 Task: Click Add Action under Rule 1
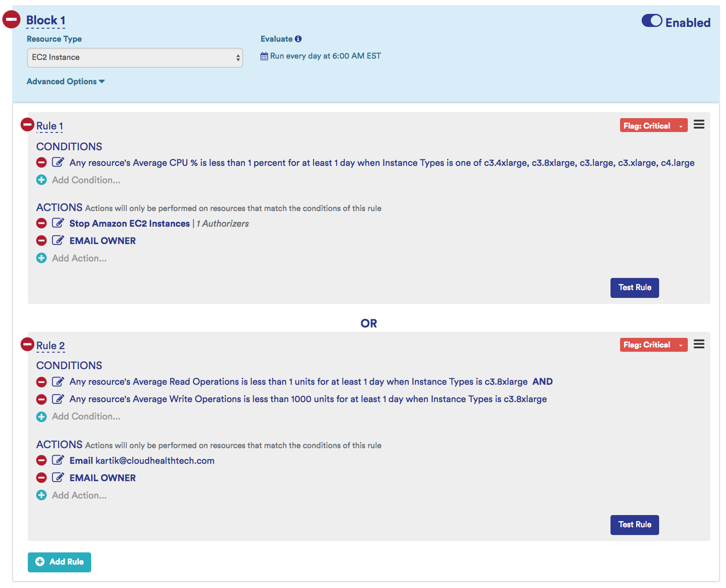[x=79, y=258]
